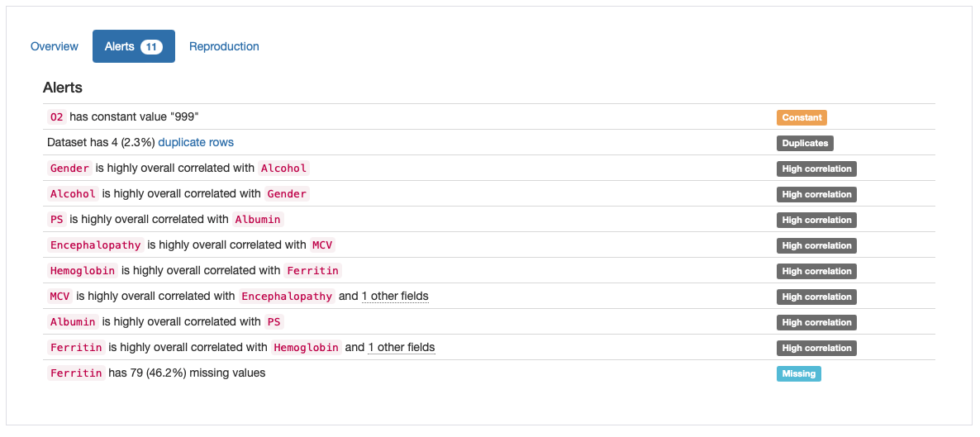
Task: Click Ferritin tag in the missing values row
Action: (76, 373)
